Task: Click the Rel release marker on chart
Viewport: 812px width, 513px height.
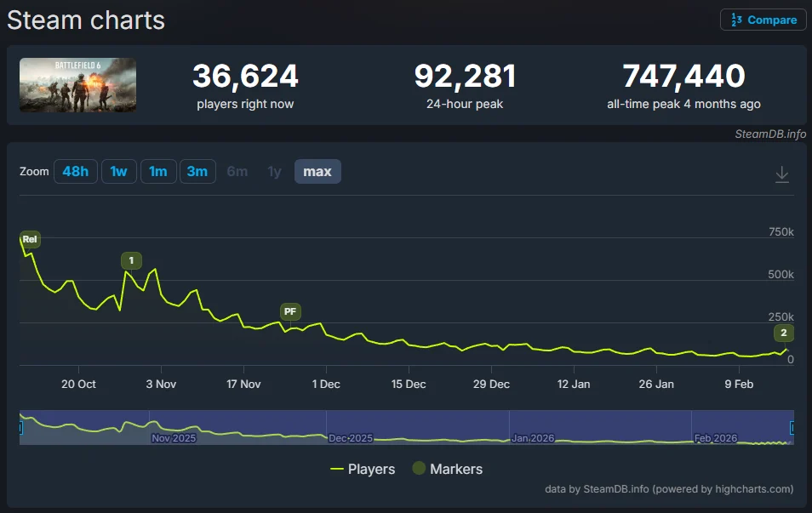Action: point(30,240)
